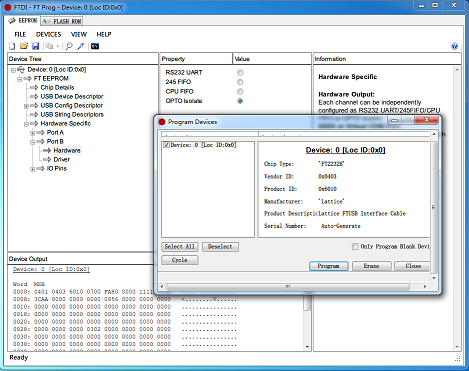Image resolution: width=469 pixels, height=371 pixels.
Task: Collapse the Device: 0 tree root node
Action: pos(13,70)
